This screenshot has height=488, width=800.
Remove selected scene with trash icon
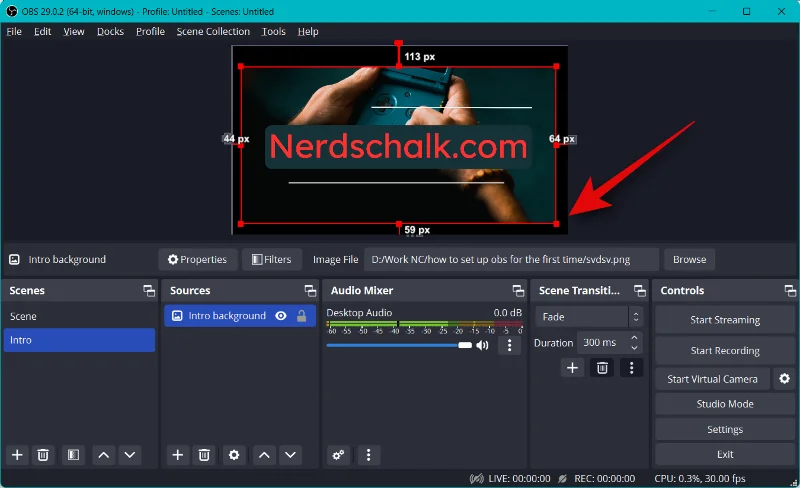coord(43,455)
